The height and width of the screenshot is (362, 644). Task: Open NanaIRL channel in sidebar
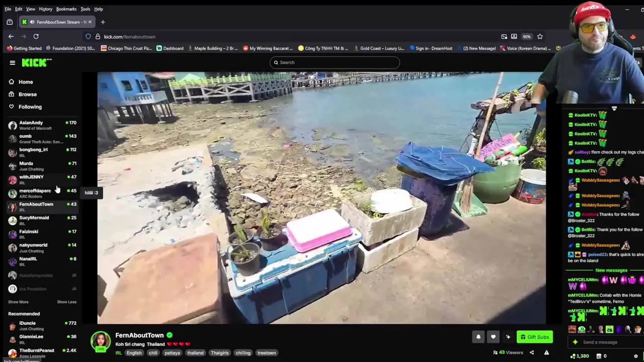[42, 261]
